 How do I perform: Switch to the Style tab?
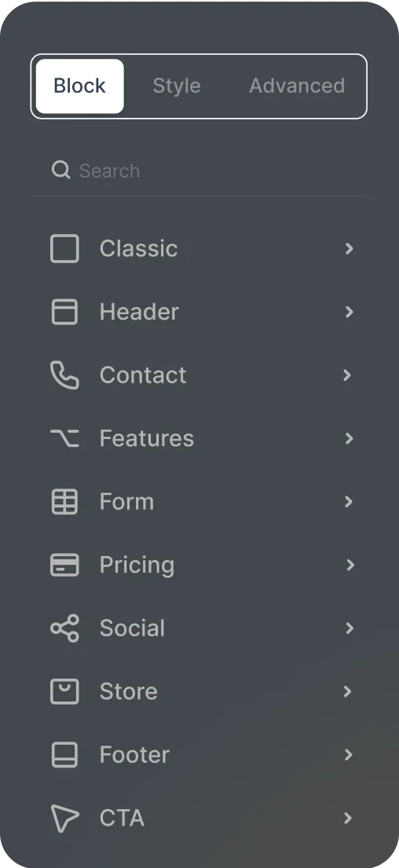[177, 86]
